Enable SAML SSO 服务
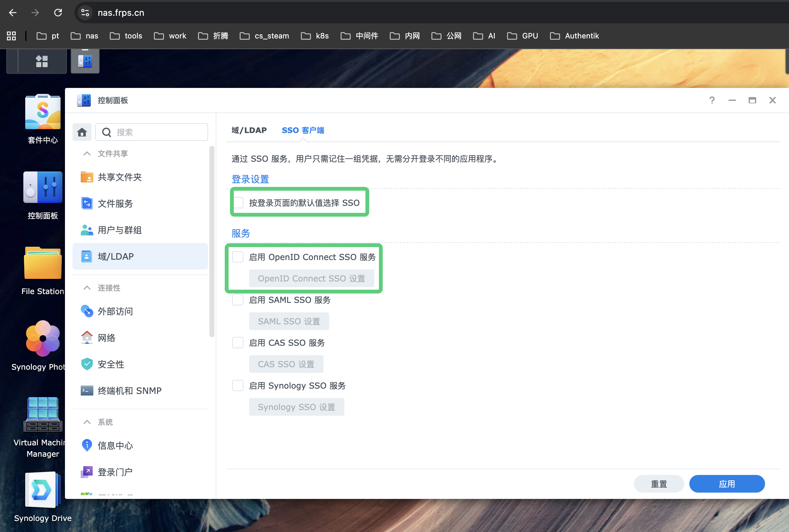The image size is (789, 532). pyautogui.click(x=238, y=300)
